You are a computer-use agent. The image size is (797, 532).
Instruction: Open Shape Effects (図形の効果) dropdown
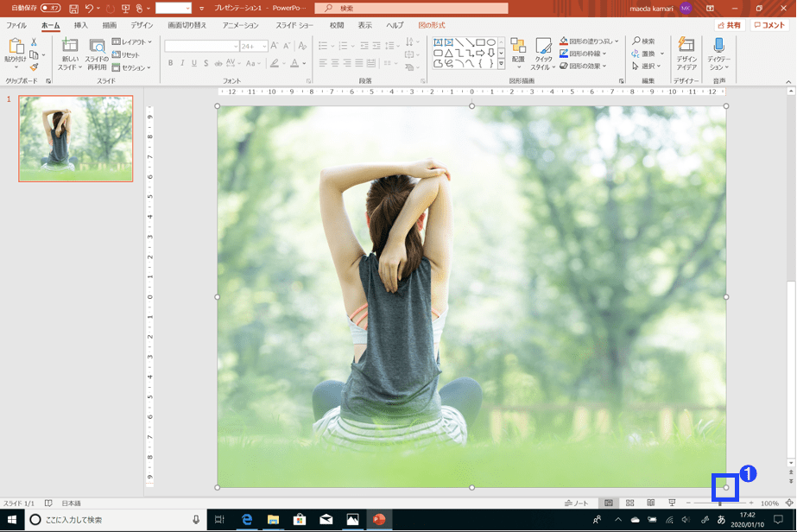[x=583, y=66]
